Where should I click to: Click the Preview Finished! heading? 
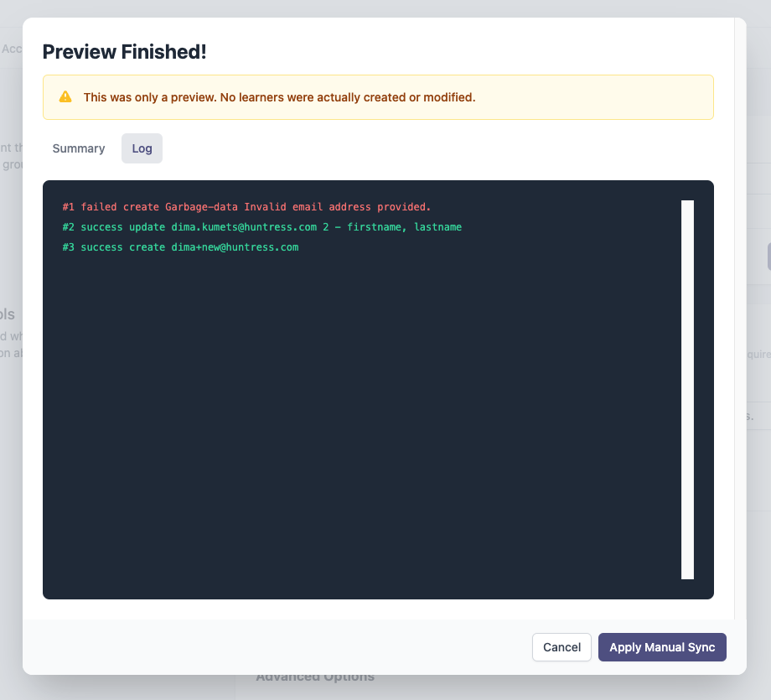coord(124,52)
